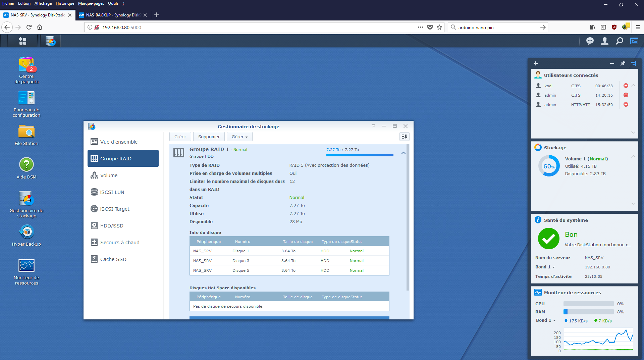Screen dimensions: 644x360
Task: Click the RAID group usage progress bar
Action: pos(360,155)
